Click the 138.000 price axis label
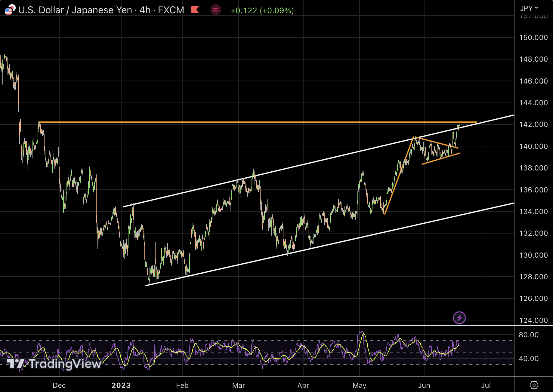553x392 pixels. click(x=533, y=168)
